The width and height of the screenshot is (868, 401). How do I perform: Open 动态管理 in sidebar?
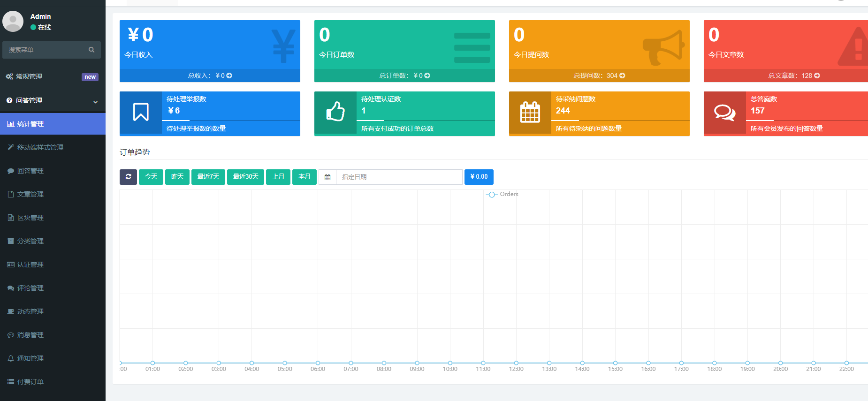click(x=53, y=311)
